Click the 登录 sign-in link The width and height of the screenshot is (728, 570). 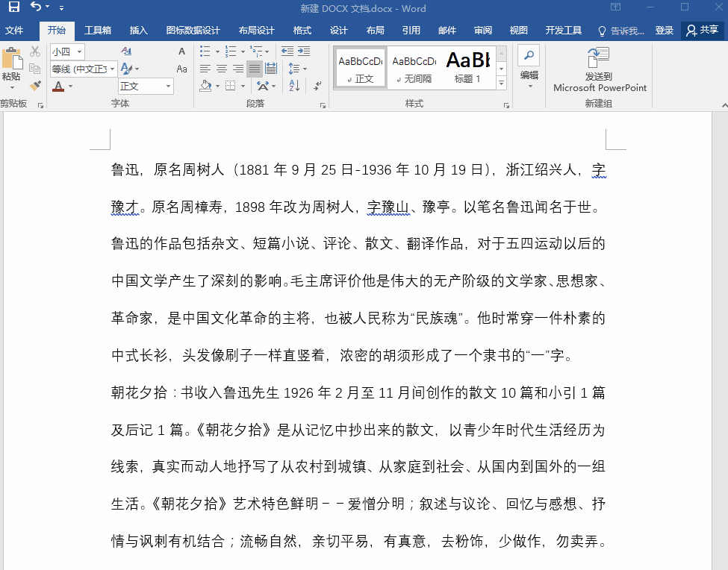tap(664, 31)
